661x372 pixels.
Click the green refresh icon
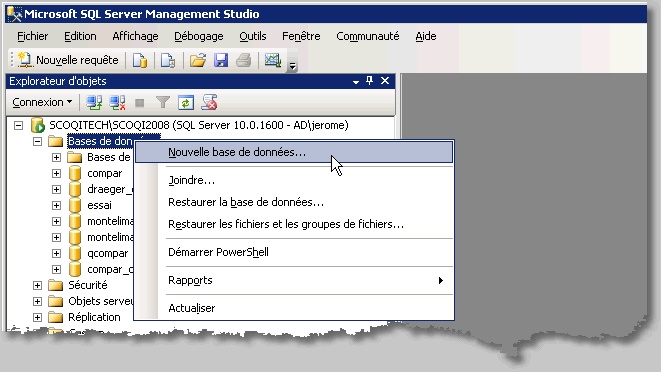185,102
